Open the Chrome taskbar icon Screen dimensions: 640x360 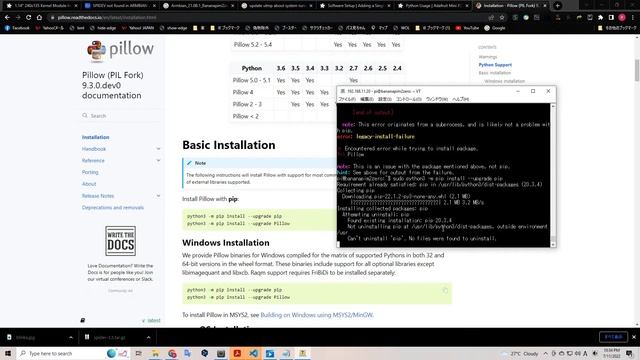[x=172, y=353]
